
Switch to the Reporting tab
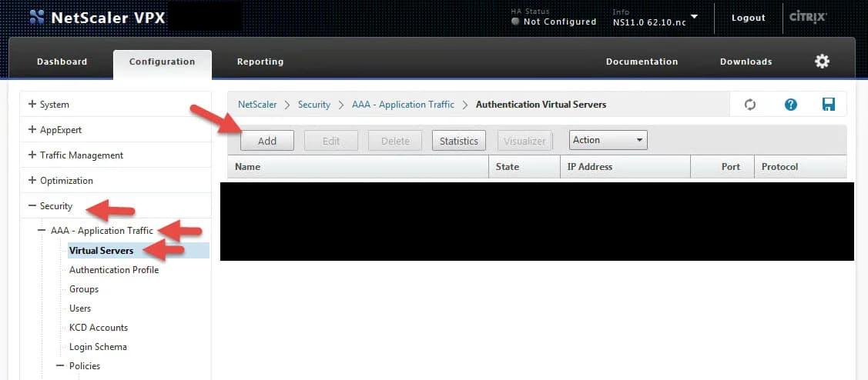click(260, 62)
